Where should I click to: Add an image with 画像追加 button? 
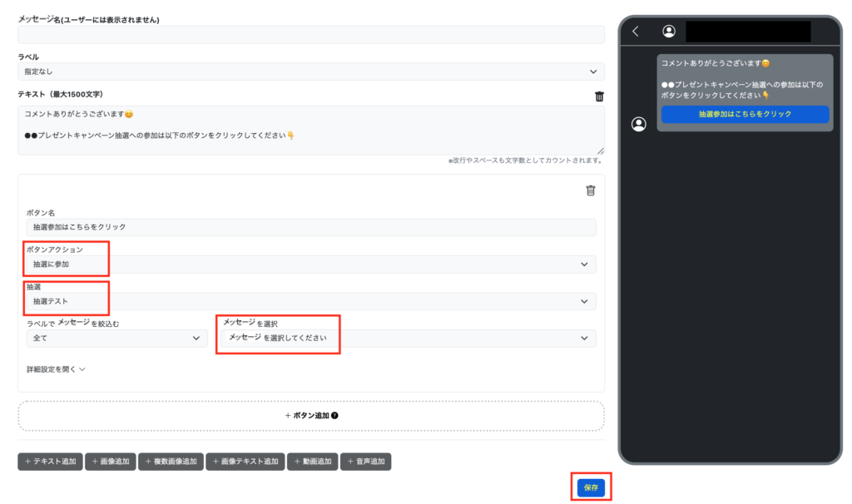coord(111,462)
